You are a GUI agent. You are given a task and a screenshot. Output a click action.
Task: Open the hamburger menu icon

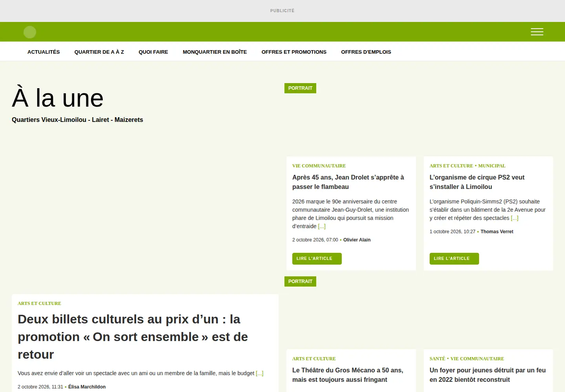pos(537,32)
